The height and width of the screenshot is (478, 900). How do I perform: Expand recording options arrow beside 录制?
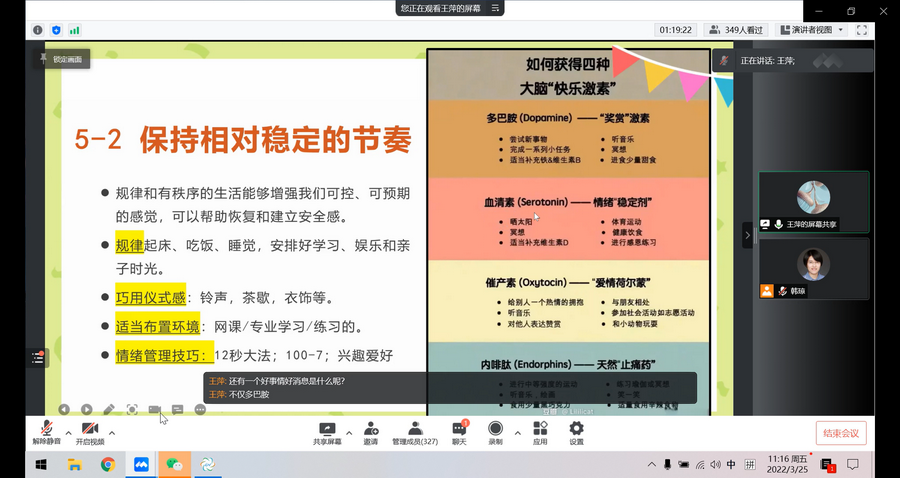(518, 433)
